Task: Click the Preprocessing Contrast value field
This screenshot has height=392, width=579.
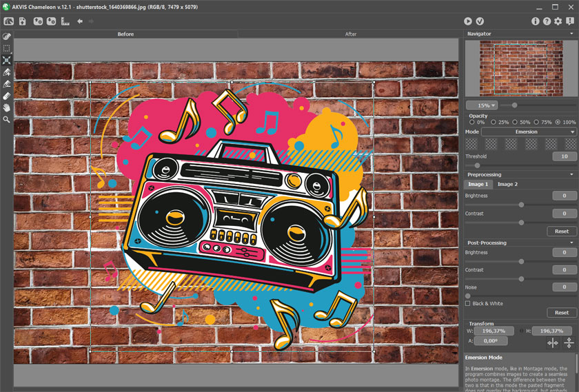Action: point(565,214)
